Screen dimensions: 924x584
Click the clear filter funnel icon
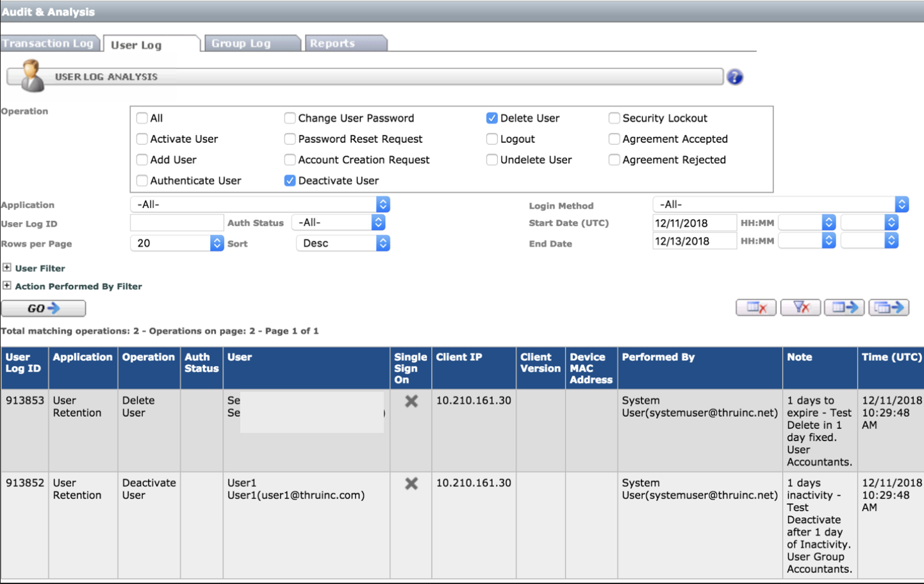coord(800,308)
